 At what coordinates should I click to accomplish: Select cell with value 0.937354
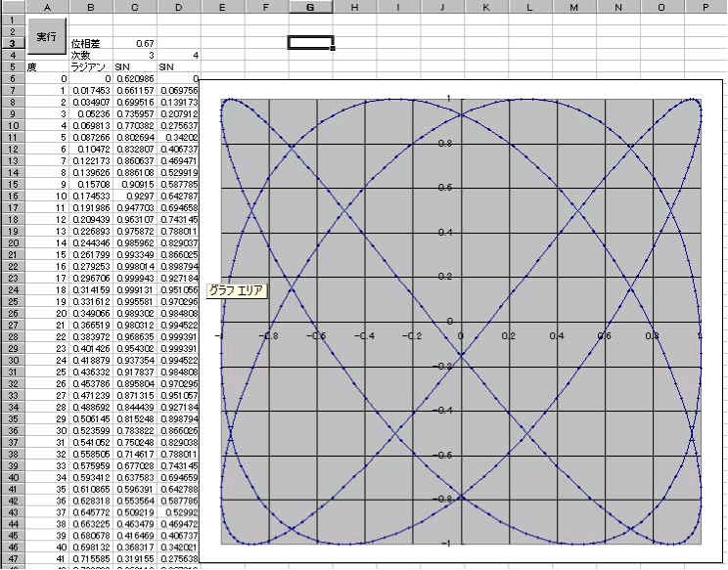(x=135, y=361)
